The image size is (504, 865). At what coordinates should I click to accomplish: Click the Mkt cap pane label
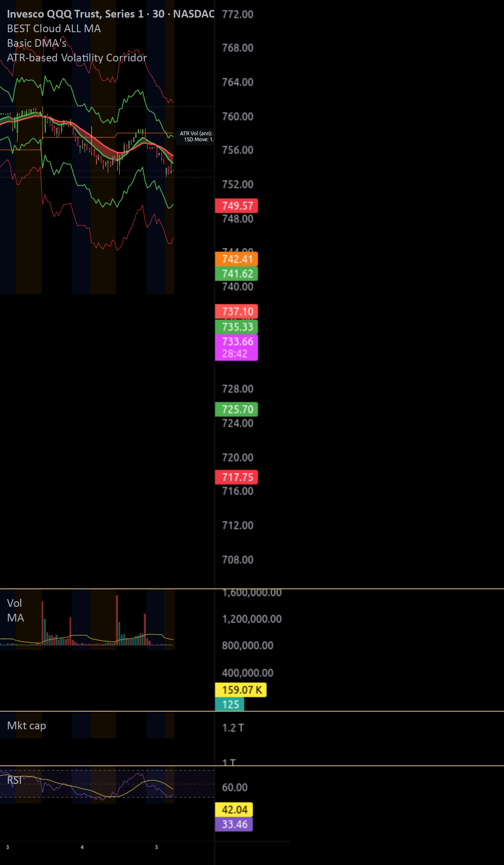27,725
